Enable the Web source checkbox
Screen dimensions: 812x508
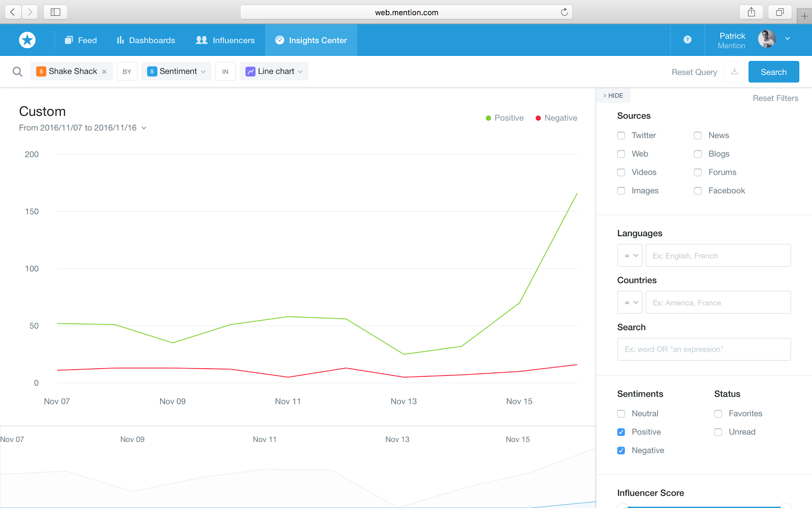point(621,154)
